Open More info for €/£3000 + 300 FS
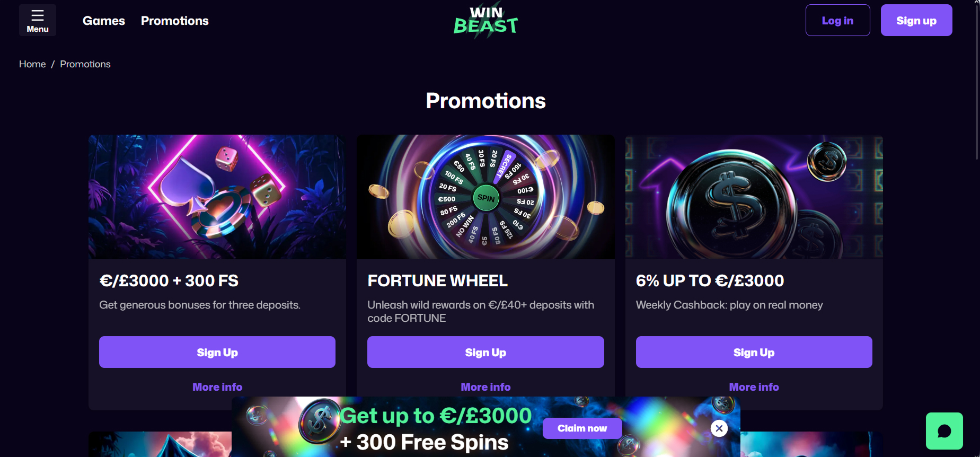This screenshot has height=457, width=980. point(217,387)
